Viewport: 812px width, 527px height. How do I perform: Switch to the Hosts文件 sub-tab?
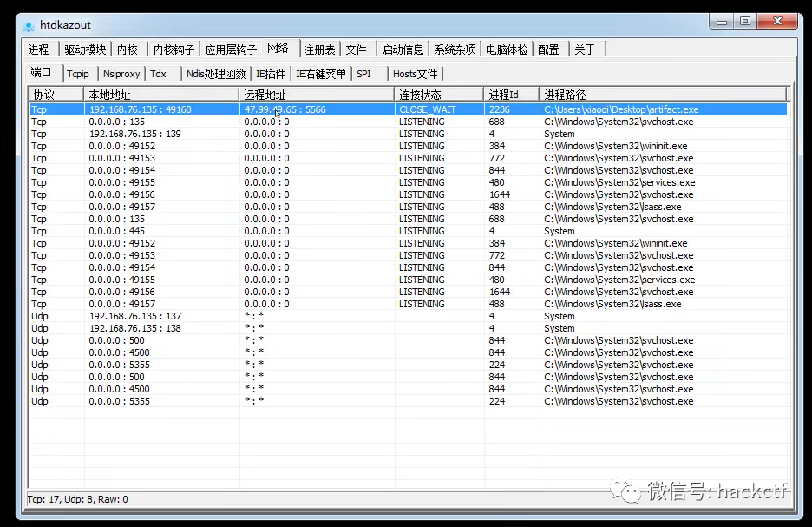pyautogui.click(x=415, y=74)
